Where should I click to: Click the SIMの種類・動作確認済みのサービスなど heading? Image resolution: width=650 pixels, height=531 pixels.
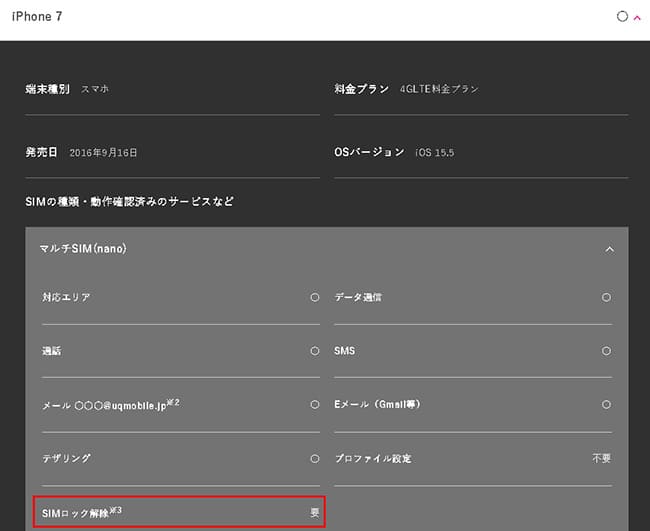[129, 202]
